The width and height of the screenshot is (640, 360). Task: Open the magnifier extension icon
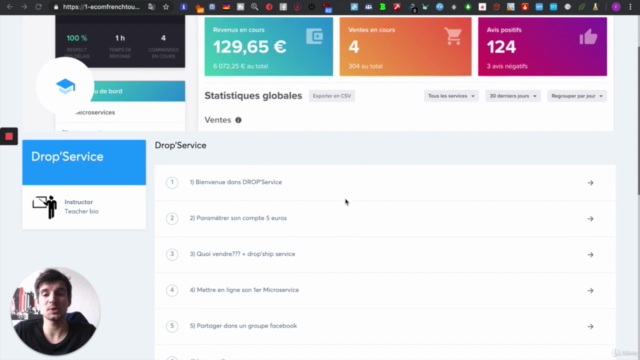[x=255, y=7]
